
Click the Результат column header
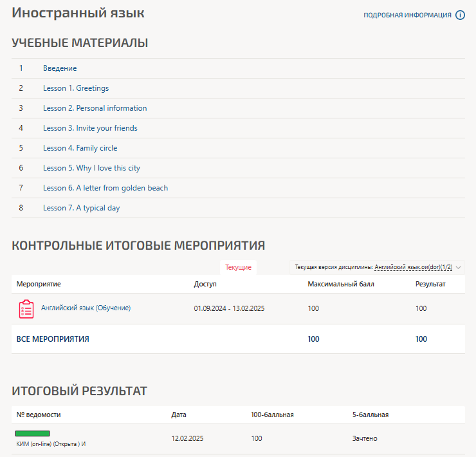click(x=430, y=284)
